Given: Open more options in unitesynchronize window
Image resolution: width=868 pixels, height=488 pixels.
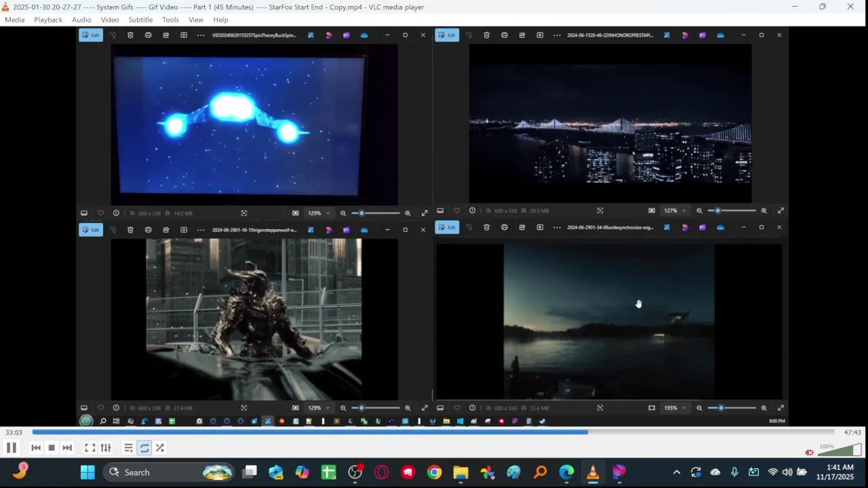Looking at the screenshot, I should pyautogui.click(x=557, y=227).
